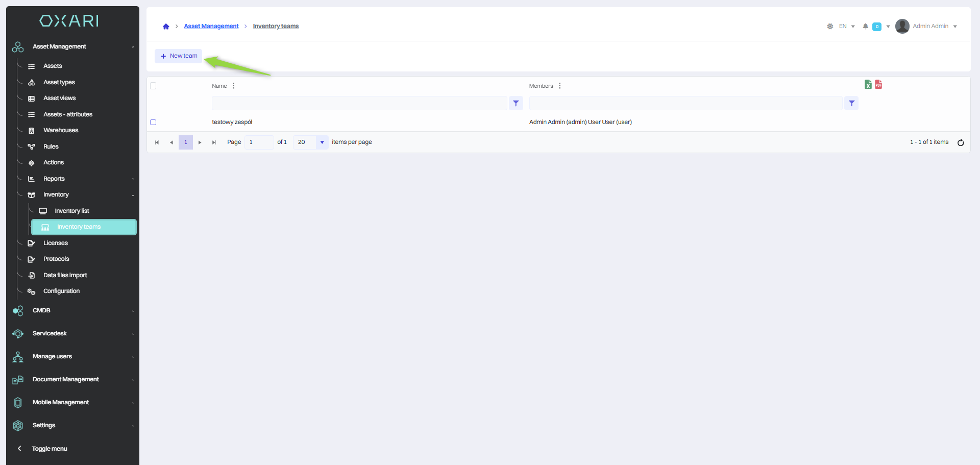Image resolution: width=980 pixels, height=465 pixels.
Task: Click the Name column filter icon
Action: (516, 104)
